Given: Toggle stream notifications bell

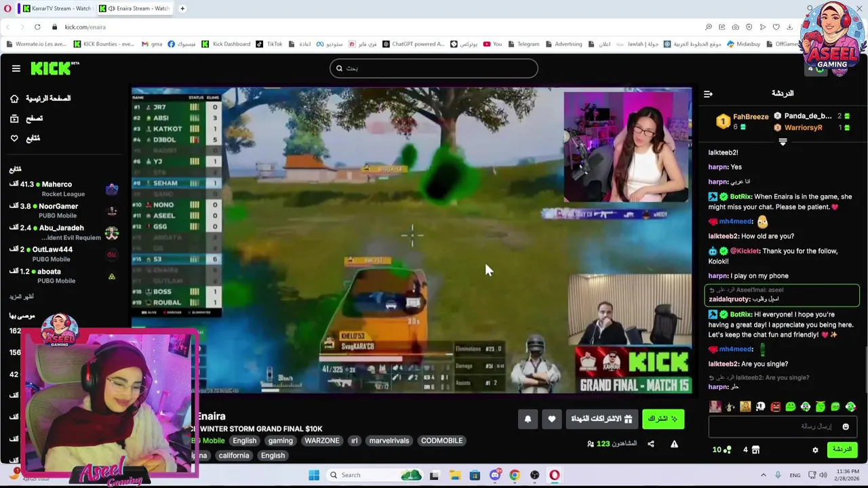Looking at the screenshot, I should (x=528, y=419).
